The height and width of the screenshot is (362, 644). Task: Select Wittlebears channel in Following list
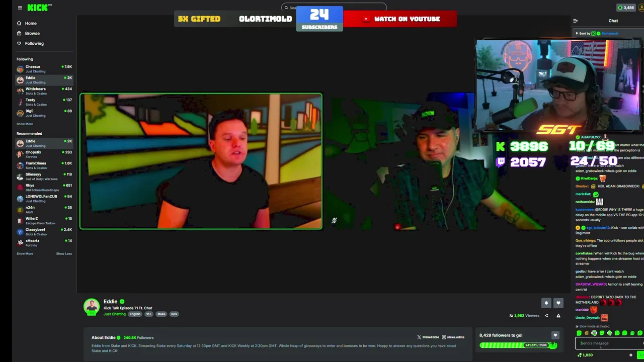(44, 91)
